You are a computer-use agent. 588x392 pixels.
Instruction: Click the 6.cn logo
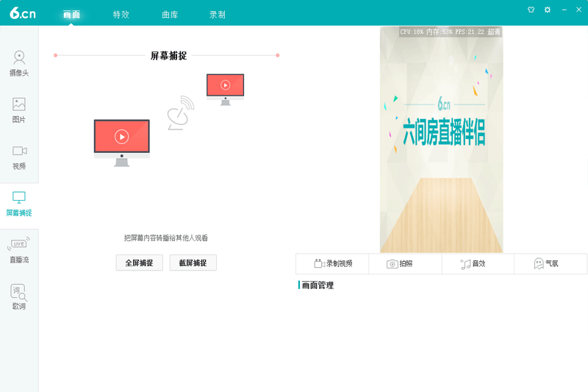click(23, 13)
